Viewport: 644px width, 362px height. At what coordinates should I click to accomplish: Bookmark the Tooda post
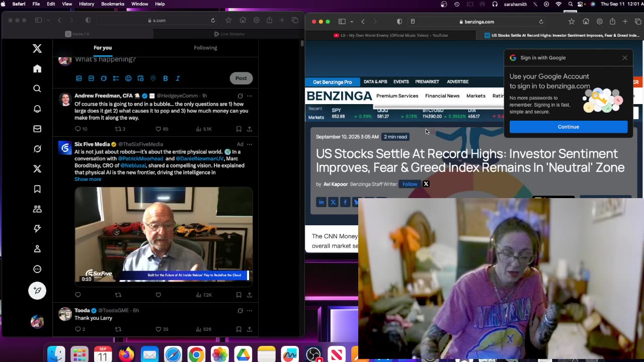tap(238, 329)
